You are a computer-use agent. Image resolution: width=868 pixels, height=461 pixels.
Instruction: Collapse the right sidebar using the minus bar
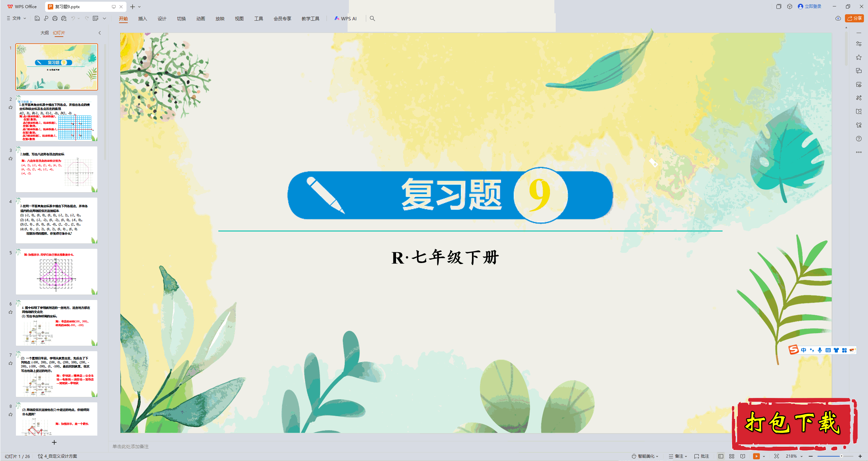(859, 33)
